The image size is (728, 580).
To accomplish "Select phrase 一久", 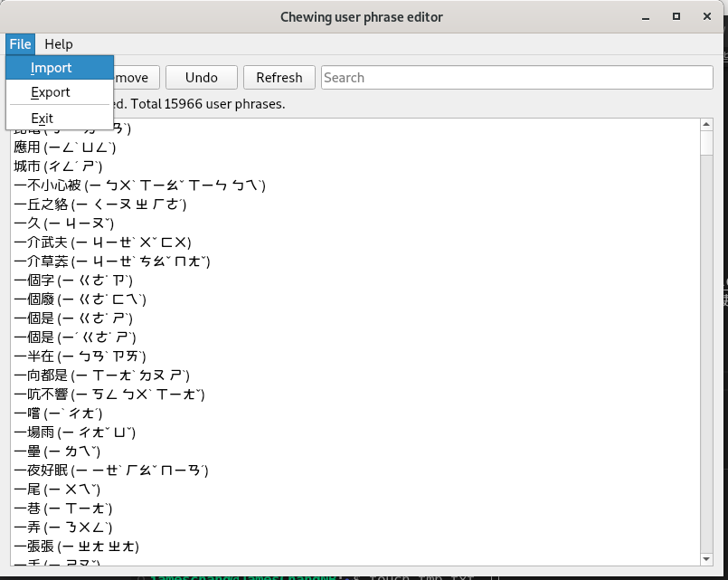I will (x=355, y=223).
